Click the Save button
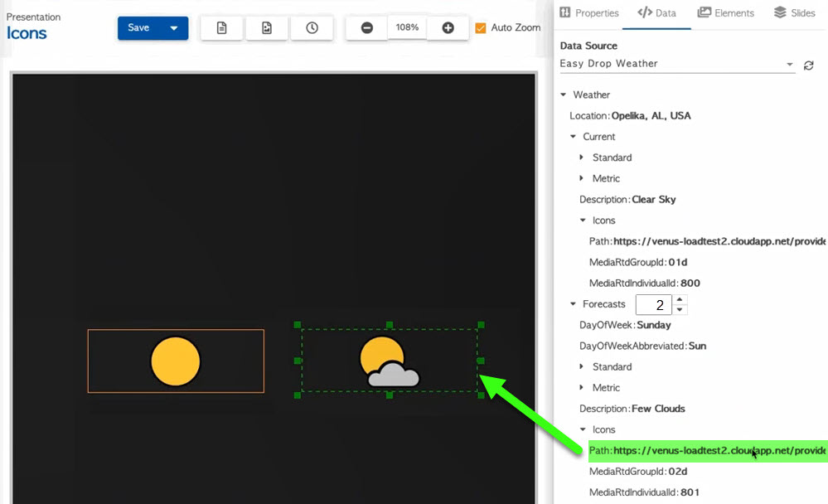The image size is (828, 504). pos(138,28)
